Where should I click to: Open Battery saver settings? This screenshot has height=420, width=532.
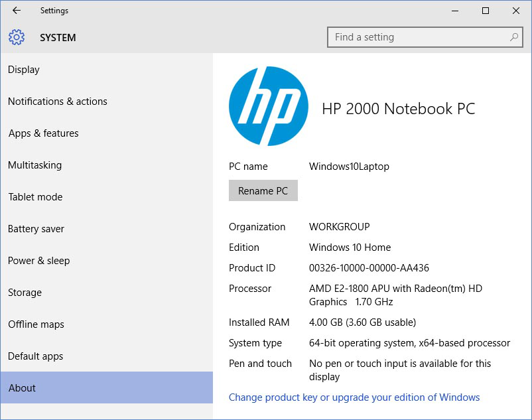pyautogui.click(x=36, y=229)
